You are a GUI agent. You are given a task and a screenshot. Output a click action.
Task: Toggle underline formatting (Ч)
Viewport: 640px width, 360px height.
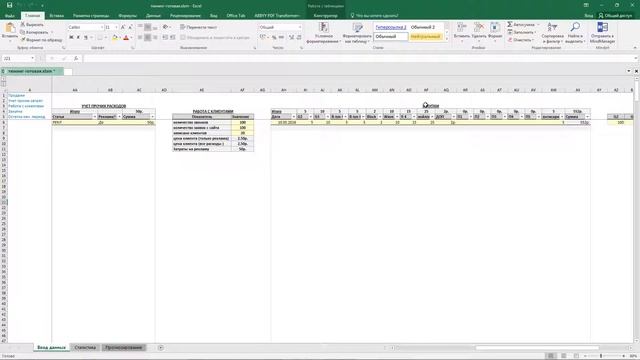86,38
